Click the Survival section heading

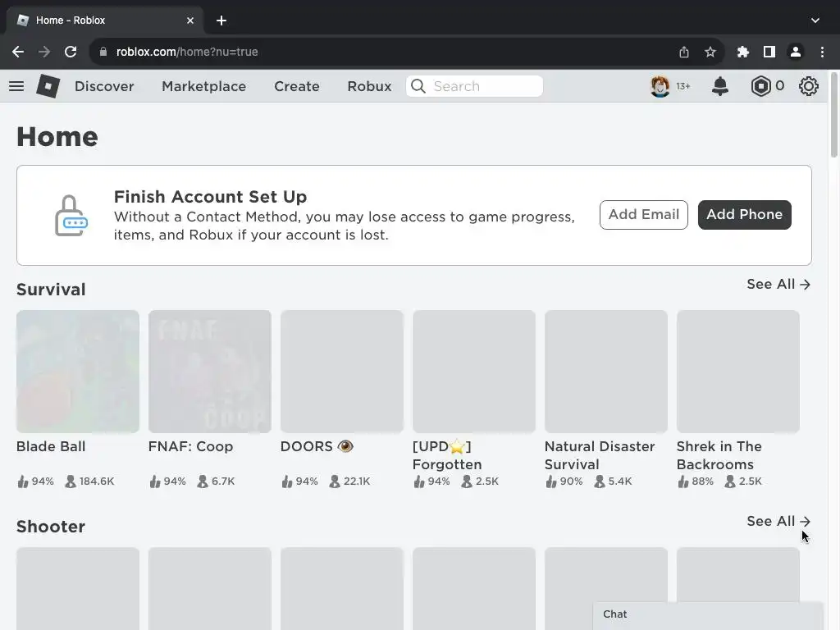coord(51,290)
